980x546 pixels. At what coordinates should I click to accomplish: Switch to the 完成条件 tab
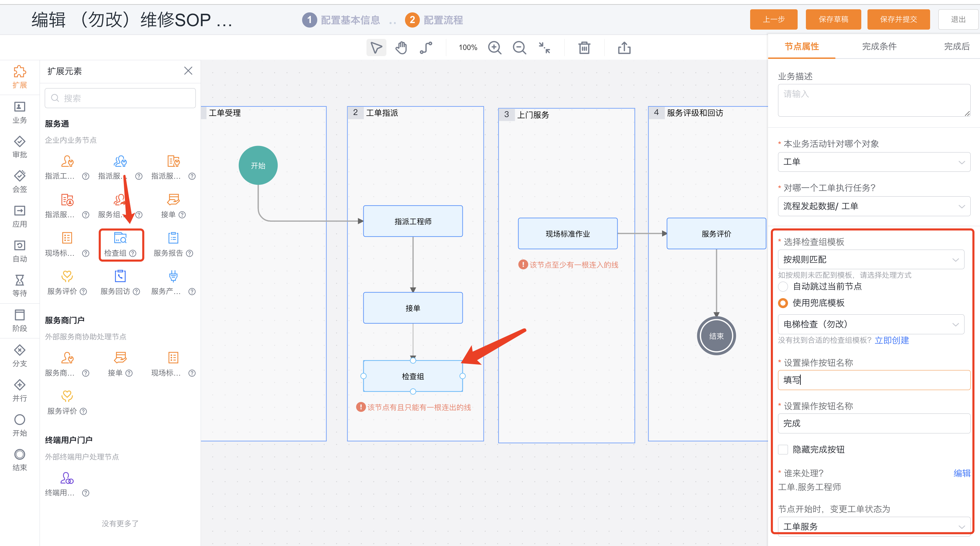click(879, 46)
